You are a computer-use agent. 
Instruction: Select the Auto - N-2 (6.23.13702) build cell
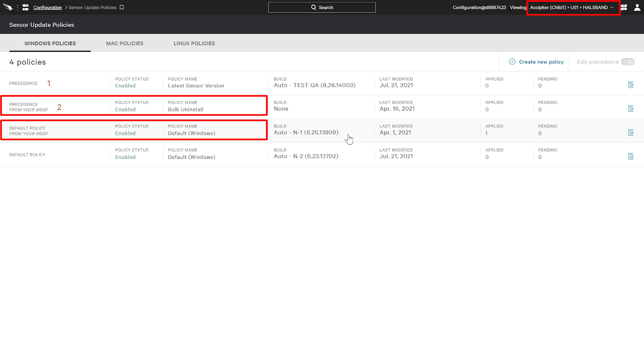[x=306, y=156]
